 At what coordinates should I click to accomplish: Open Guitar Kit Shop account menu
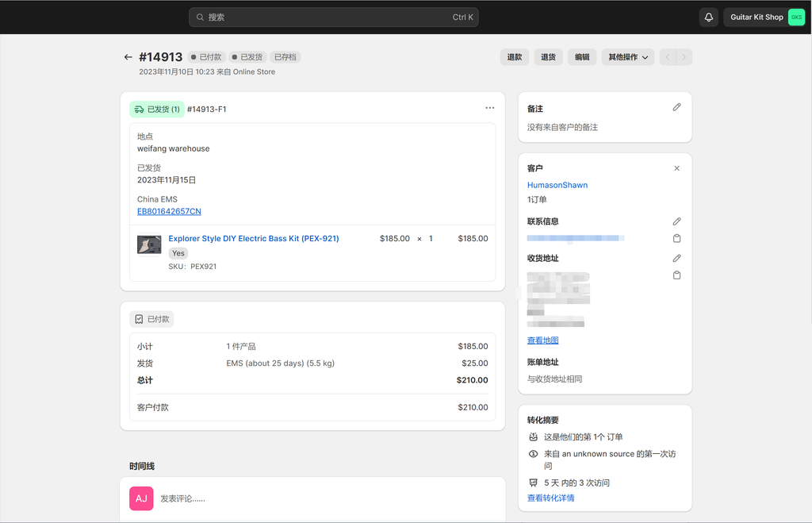pos(766,17)
